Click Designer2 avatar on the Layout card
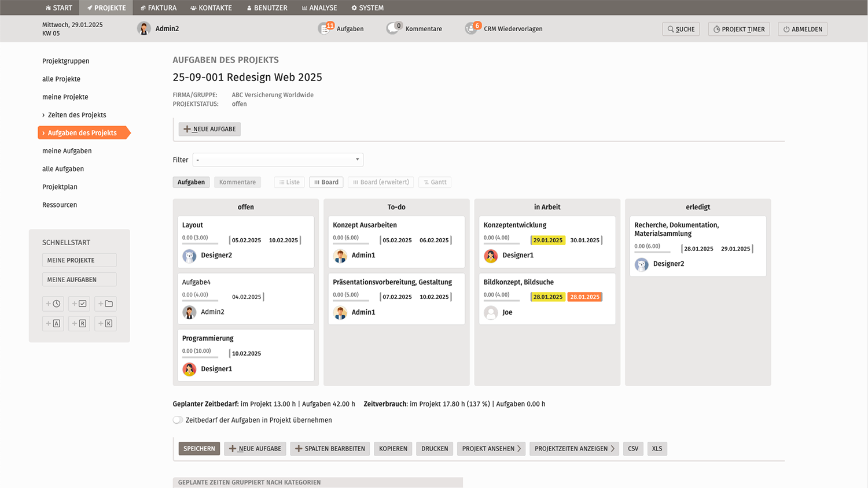 [x=189, y=256]
